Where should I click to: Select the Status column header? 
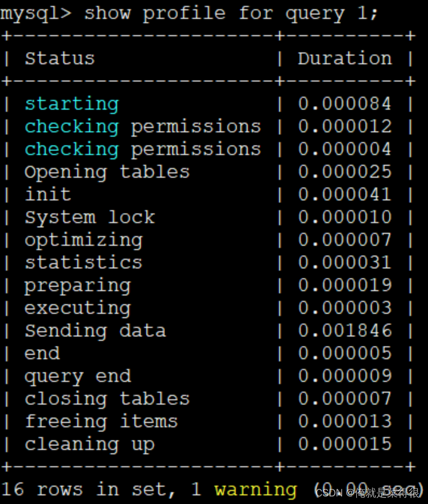(60, 58)
